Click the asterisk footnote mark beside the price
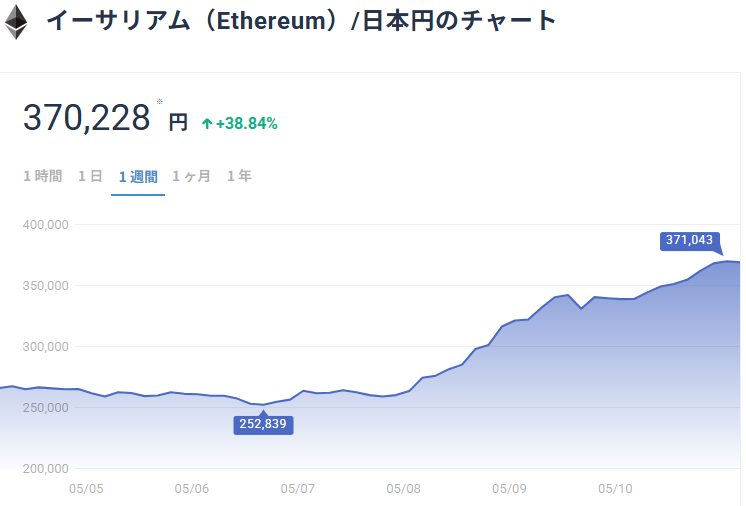The height and width of the screenshot is (506, 746). [x=159, y=102]
